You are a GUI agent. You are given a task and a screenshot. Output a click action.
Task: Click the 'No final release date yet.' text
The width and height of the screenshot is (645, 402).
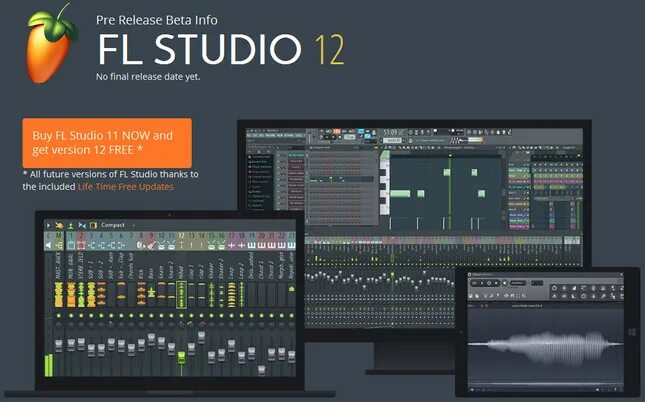click(148, 77)
